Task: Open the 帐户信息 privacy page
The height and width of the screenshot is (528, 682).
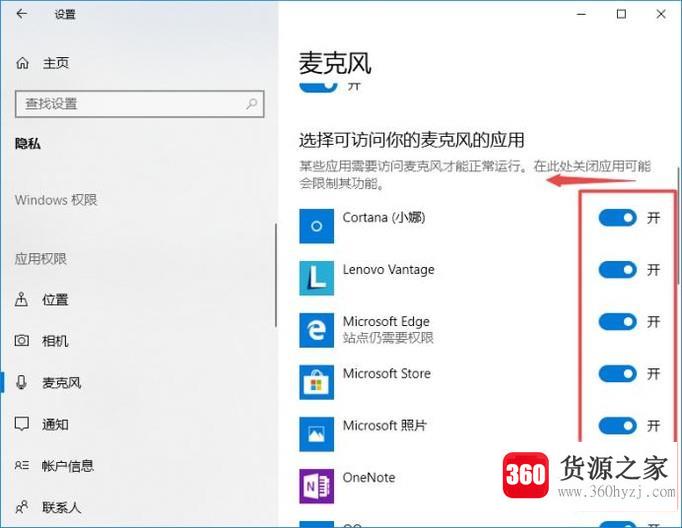Action: click(68, 466)
